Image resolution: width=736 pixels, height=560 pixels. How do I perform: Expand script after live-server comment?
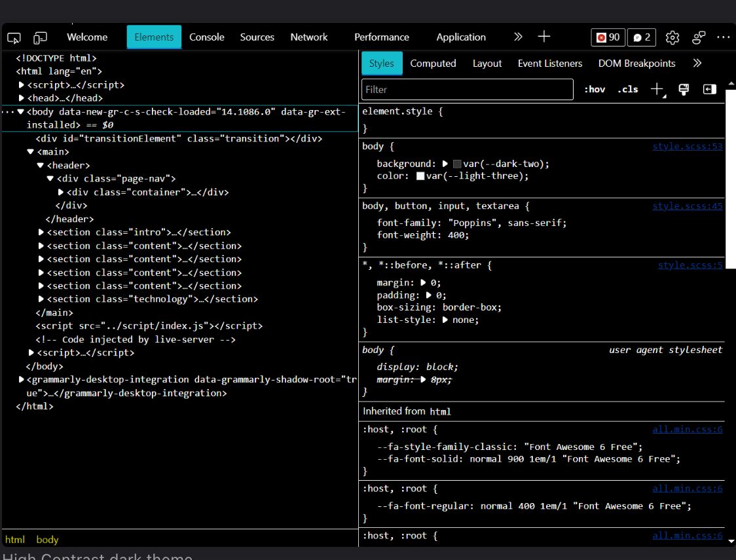pos(31,352)
